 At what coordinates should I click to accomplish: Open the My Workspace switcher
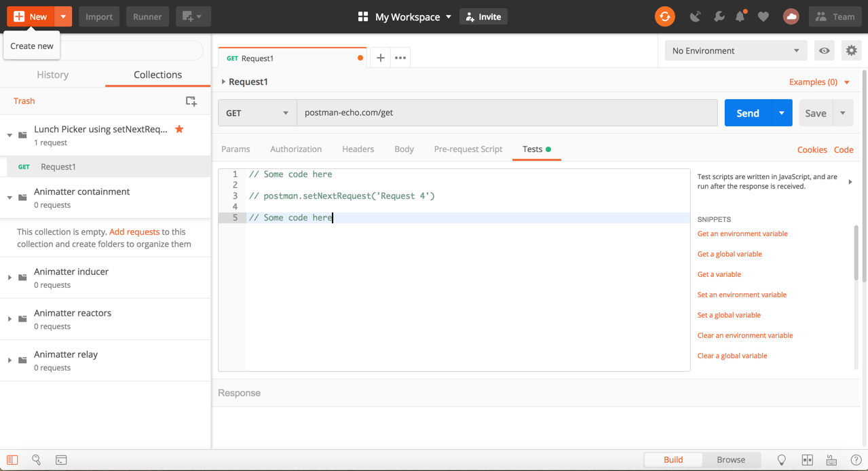pyautogui.click(x=404, y=16)
